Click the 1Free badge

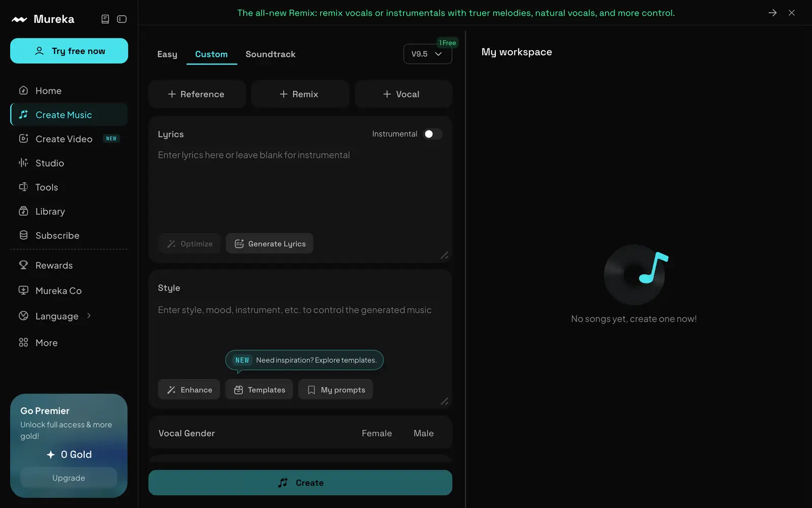tap(447, 43)
